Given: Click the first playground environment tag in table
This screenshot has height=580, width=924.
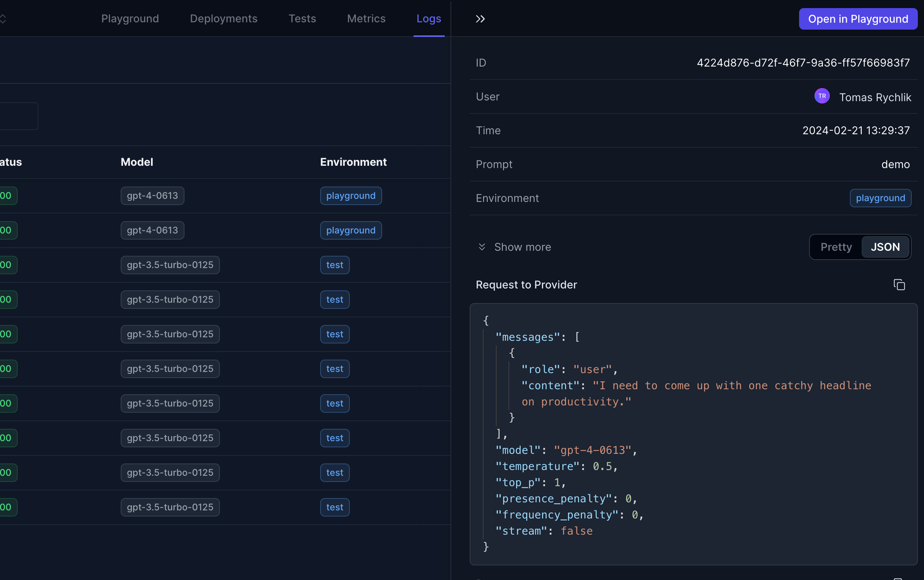Looking at the screenshot, I should 351,196.
